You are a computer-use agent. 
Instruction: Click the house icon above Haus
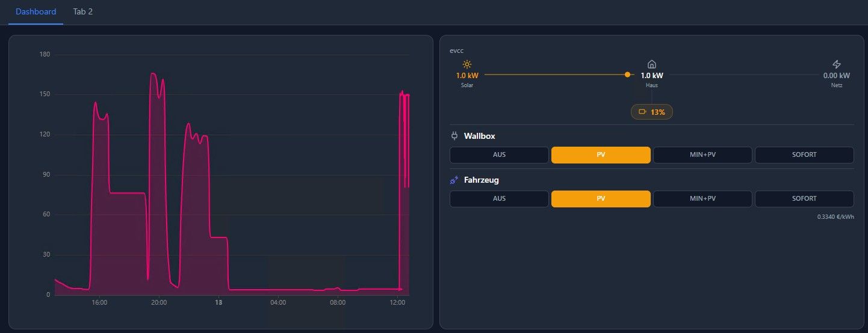pyautogui.click(x=651, y=64)
